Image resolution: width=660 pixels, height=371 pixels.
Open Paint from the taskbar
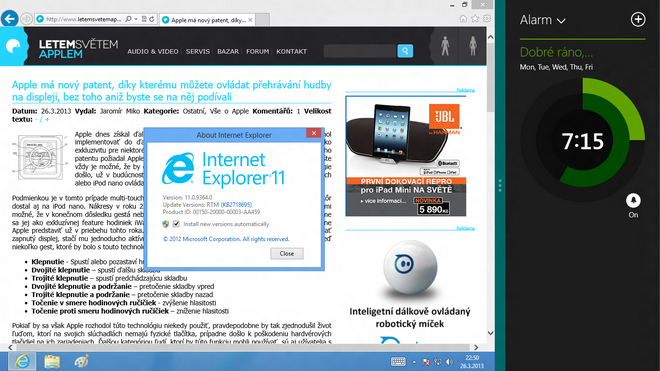[x=81, y=362]
